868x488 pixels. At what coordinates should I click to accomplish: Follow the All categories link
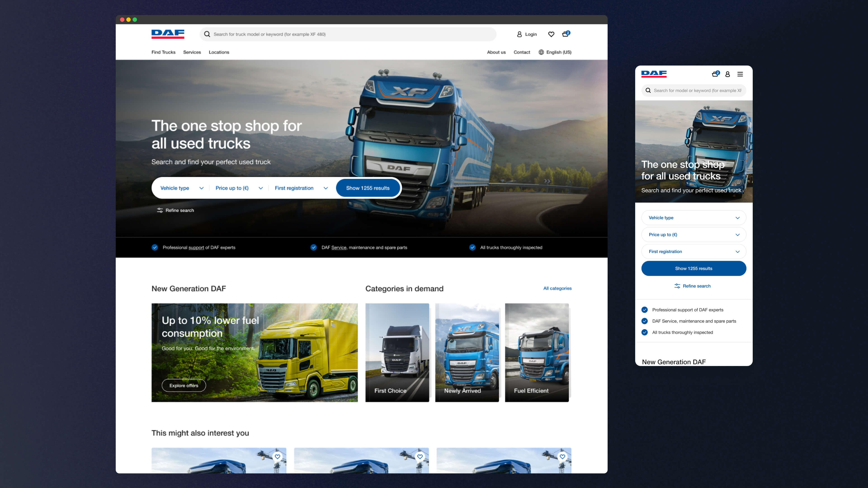(557, 288)
